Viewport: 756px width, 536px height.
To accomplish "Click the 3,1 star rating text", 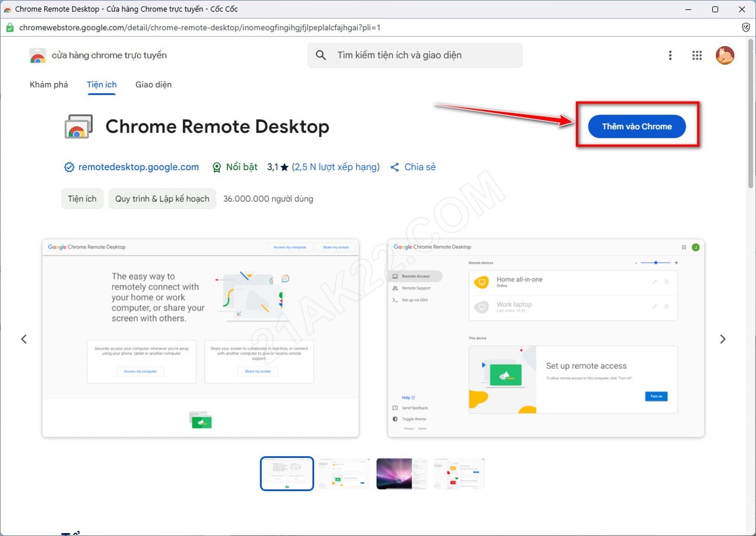I will coord(278,167).
